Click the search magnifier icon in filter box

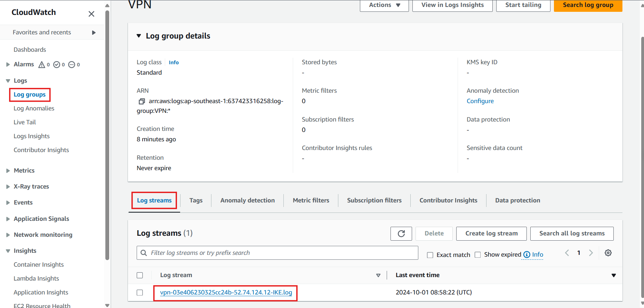click(144, 253)
